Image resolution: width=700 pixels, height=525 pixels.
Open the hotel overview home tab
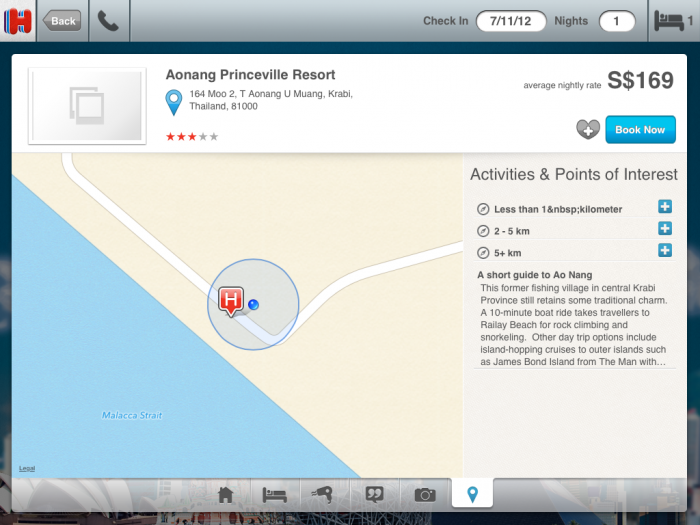(x=226, y=494)
